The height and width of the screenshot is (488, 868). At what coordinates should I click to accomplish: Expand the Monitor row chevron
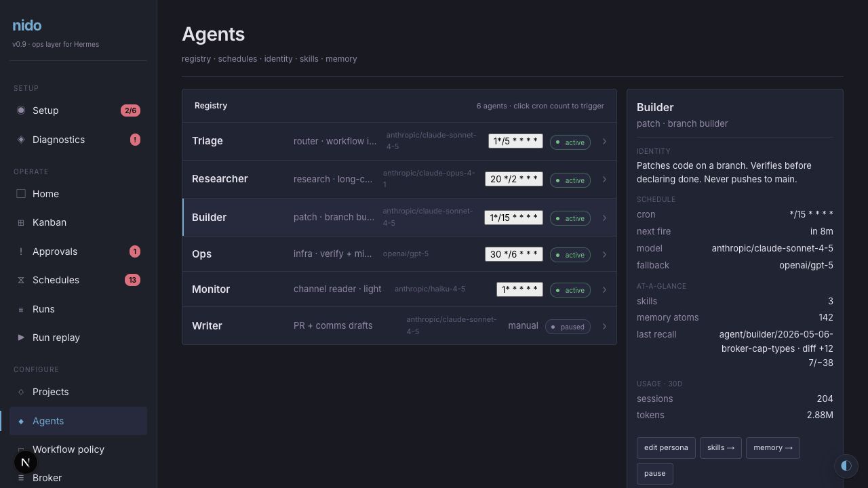point(604,289)
